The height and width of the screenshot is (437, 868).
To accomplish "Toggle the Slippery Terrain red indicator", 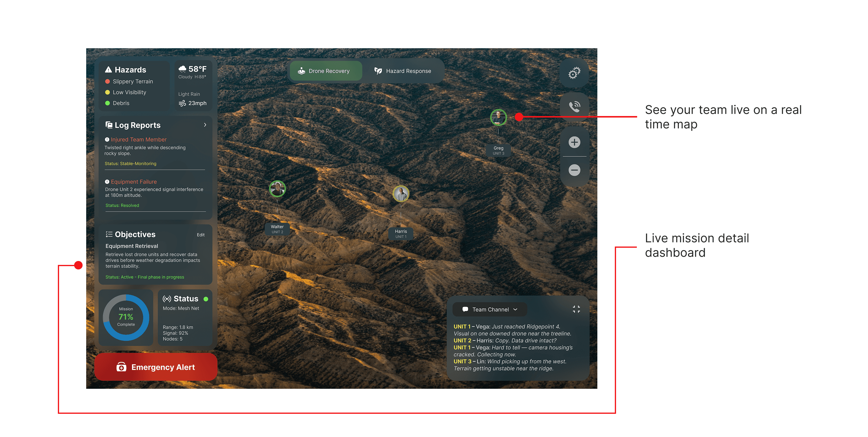I will pos(108,82).
